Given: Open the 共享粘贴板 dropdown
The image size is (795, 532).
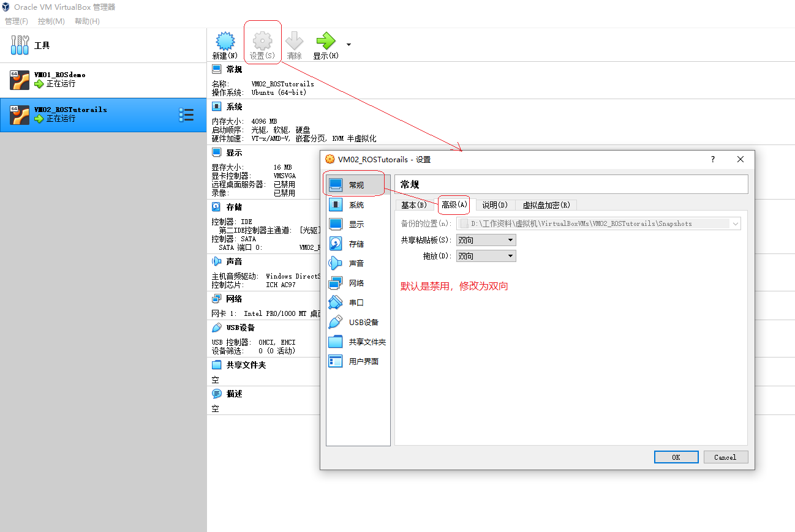Looking at the screenshot, I should pos(486,239).
